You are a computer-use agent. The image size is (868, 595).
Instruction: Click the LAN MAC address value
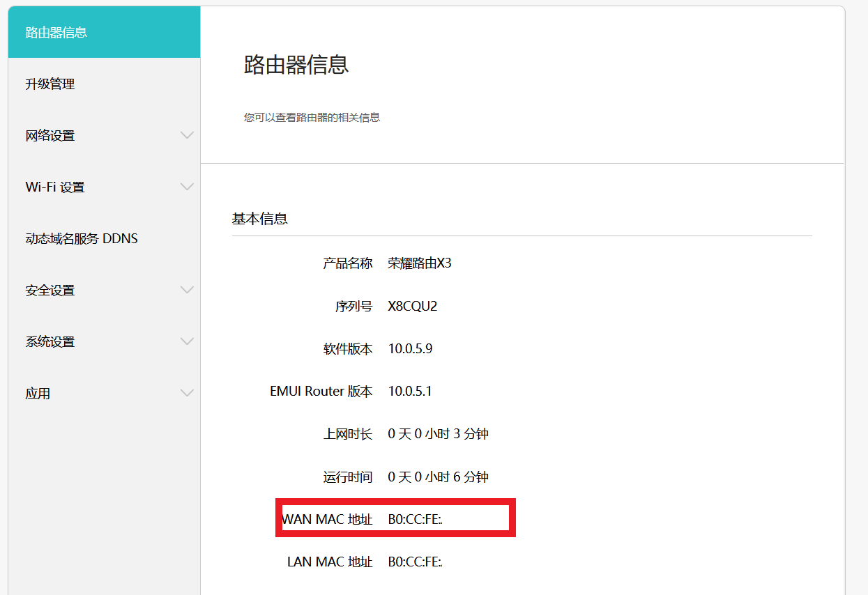pos(416,562)
